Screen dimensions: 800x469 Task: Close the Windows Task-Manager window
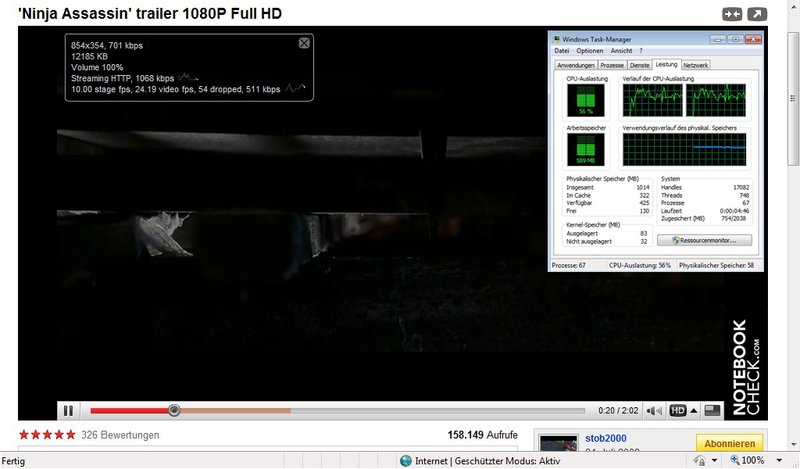pyautogui.click(x=753, y=39)
